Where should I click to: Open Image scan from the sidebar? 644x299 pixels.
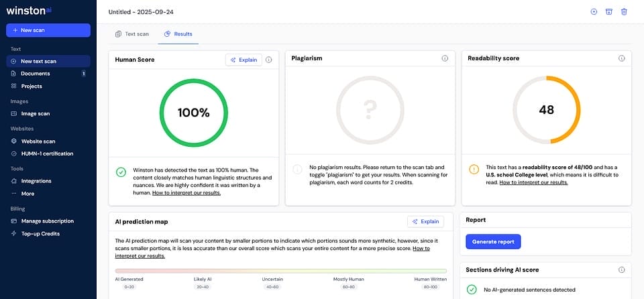pos(35,113)
